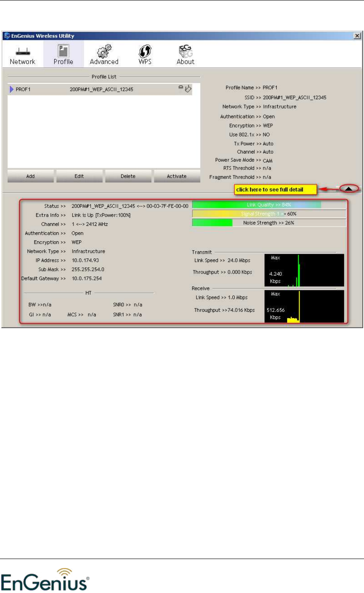Select the PROF1 row in Profile List
The width and height of the screenshot is (364, 593).
pos(104,89)
